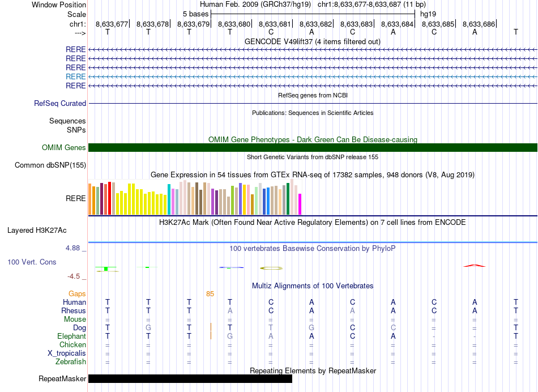Click the RefSeq genes from NCBI title

click(x=313, y=95)
